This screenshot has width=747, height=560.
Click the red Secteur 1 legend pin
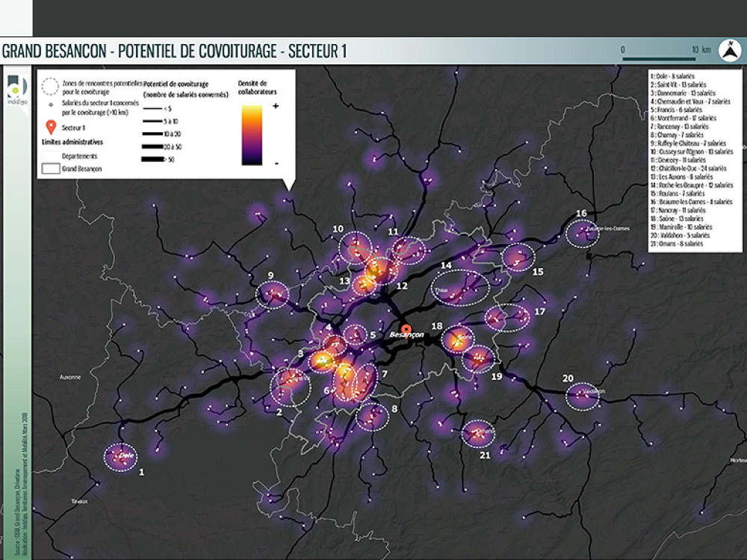(x=52, y=126)
